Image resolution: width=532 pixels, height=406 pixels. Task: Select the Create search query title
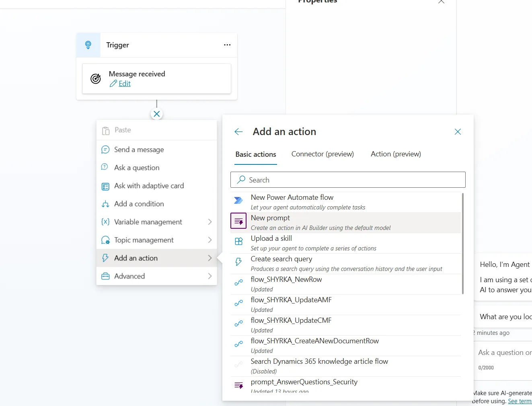coord(281,259)
